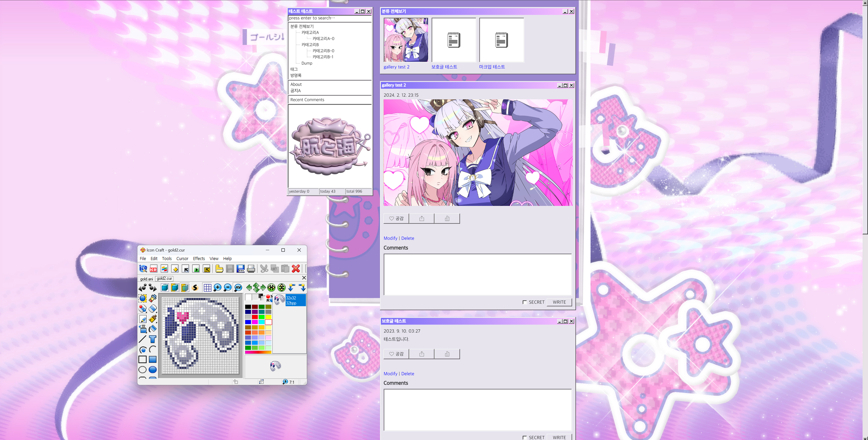The width and height of the screenshot is (868, 440).
Task: Select the Text tool
Action: point(153,339)
